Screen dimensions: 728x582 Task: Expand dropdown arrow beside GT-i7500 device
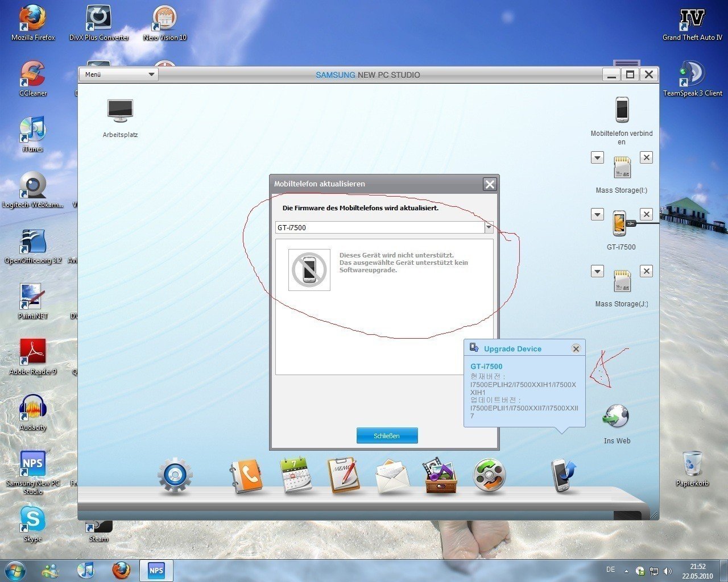[597, 214]
